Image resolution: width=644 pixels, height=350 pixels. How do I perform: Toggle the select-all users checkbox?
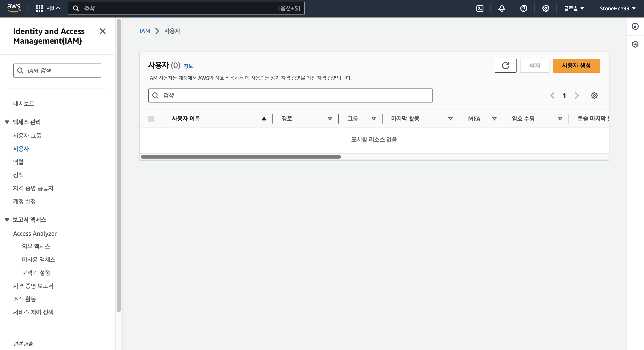(x=151, y=118)
